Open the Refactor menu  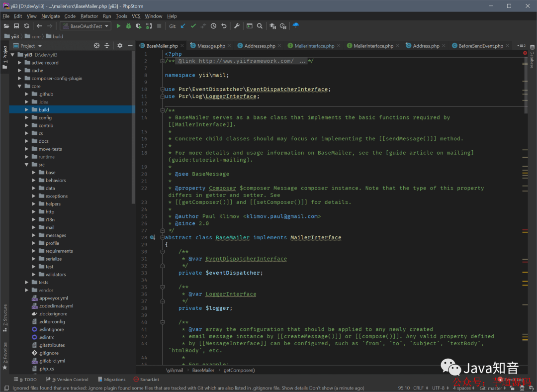89,16
